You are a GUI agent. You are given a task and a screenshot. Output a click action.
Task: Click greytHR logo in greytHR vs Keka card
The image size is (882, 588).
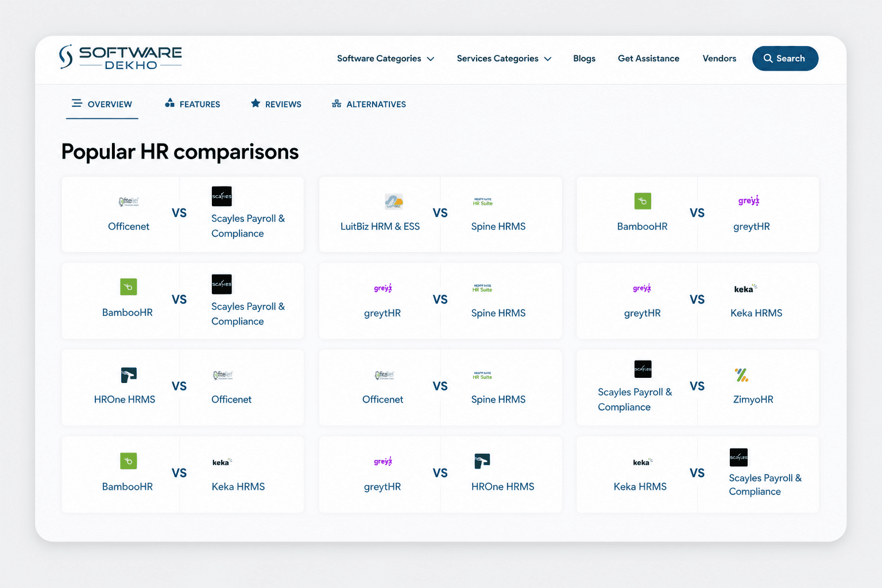642,288
